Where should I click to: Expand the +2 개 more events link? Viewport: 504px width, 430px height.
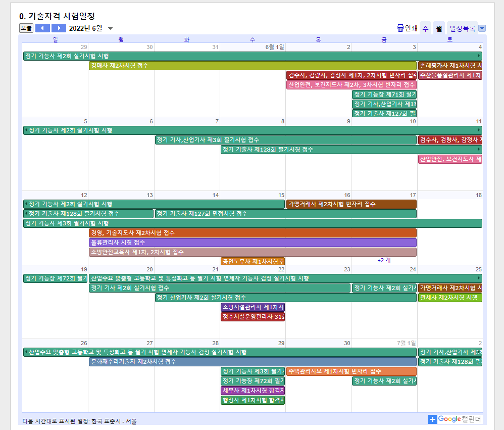[384, 260]
